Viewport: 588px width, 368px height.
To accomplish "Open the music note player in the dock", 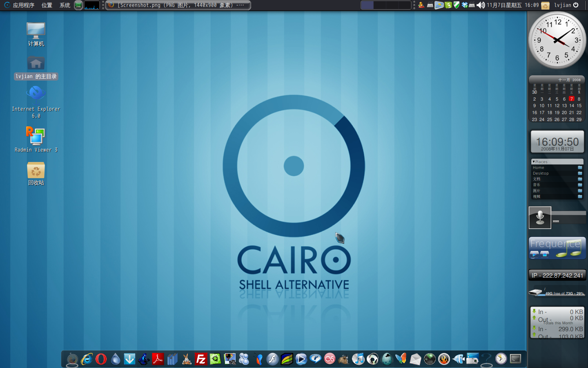I will 358,359.
